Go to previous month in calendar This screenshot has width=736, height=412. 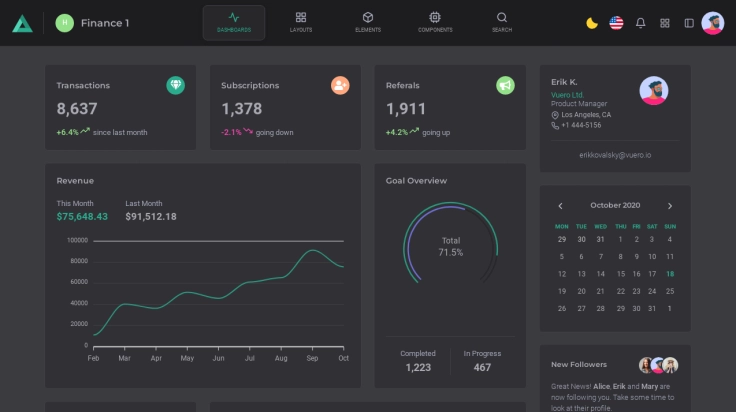(x=561, y=206)
